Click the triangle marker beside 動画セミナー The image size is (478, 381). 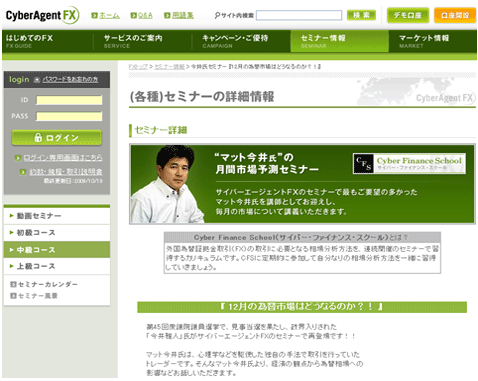point(12,216)
